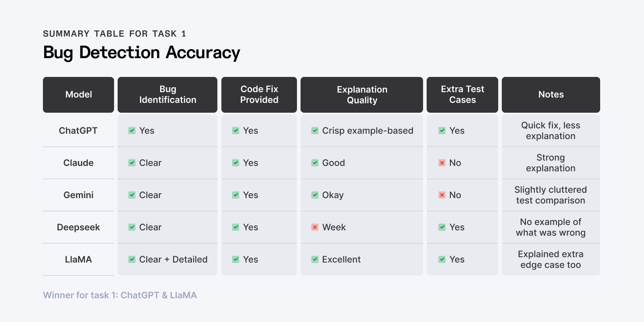Click the Bug Identification column header
The height and width of the screenshot is (322, 644).
(x=168, y=95)
